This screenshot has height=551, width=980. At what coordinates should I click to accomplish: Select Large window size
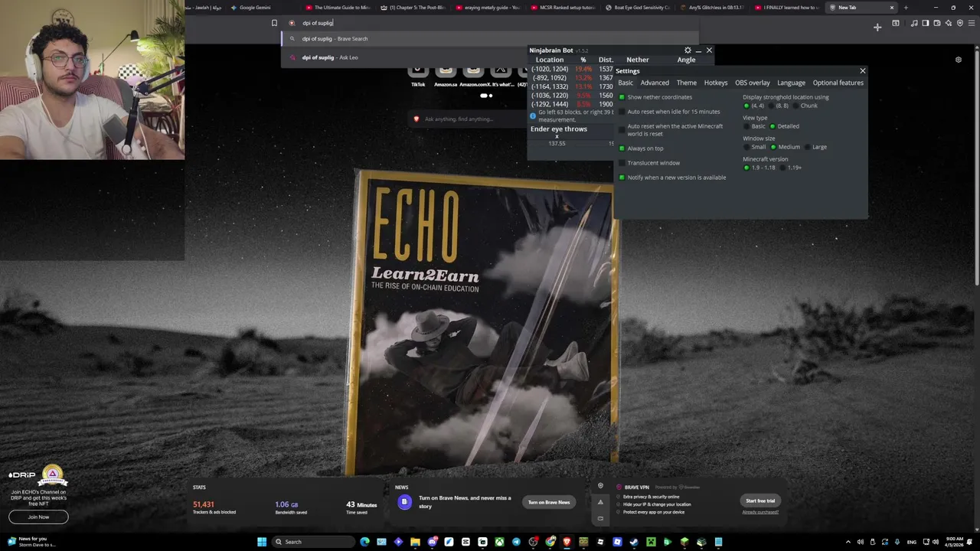click(x=815, y=147)
